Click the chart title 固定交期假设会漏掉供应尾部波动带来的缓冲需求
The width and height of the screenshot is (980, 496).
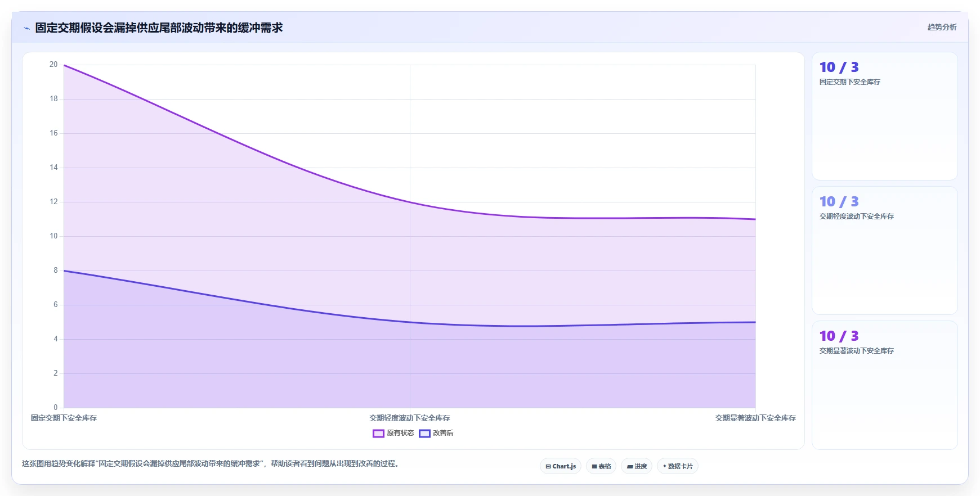click(x=159, y=28)
